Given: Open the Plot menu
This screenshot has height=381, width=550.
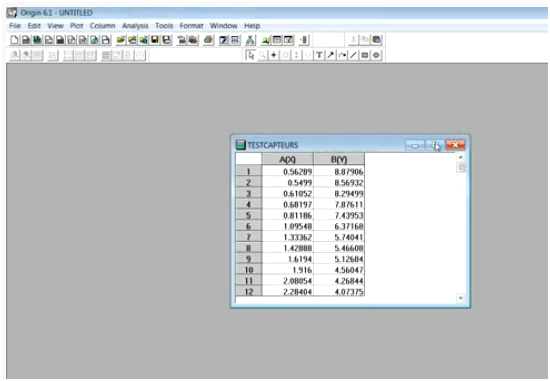Looking at the screenshot, I should 76,26.
